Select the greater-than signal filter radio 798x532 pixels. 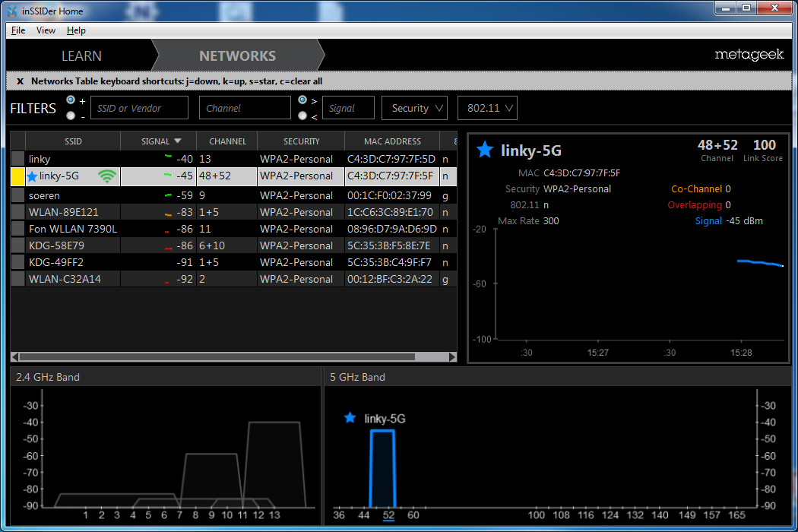302,100
